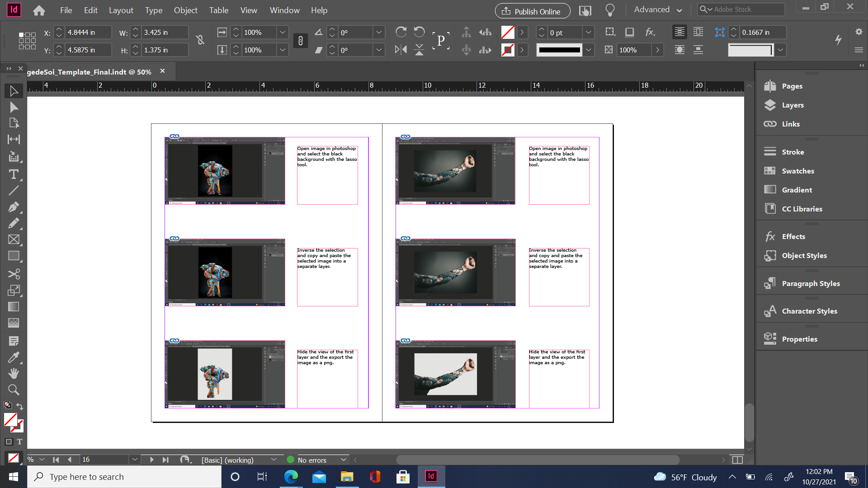Click the Publish Online button
The image size is (868, 488).
(x=532, y=11)
